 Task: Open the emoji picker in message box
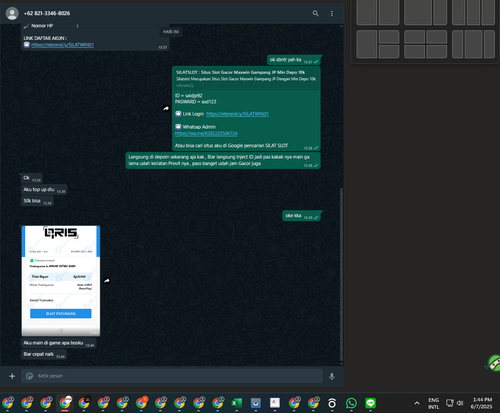point(29,376)
